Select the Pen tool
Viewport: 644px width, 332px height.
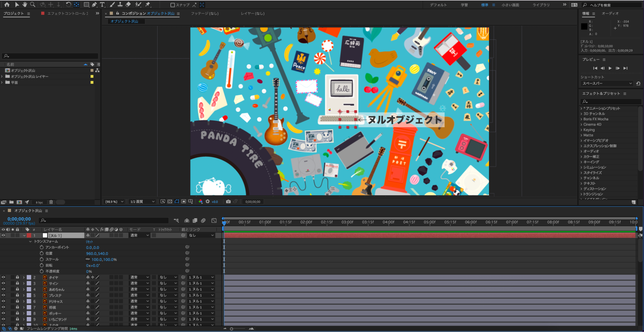(94, 5)
